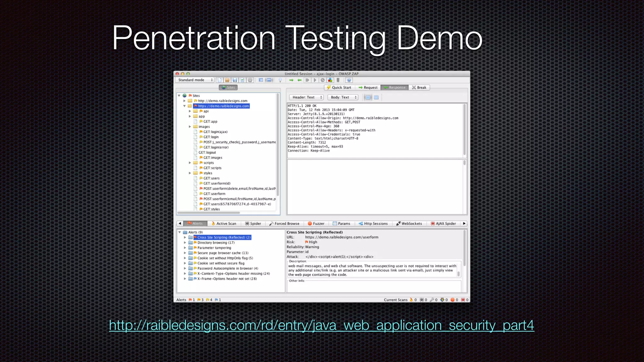Expand the Directory browsing (17) alert
This screenshot has height=362, width=644.
[185, 243]
